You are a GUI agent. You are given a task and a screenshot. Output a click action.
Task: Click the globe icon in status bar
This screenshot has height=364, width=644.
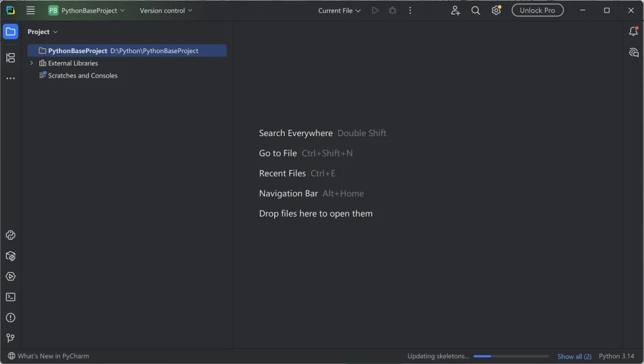click(x=11, y=356)
